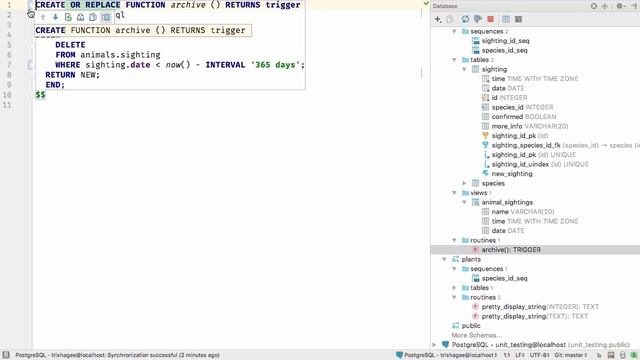This screenshot has height=360, width=640.
Task: Click the read-only lock icon in status bar
Action: pos(599,355)
